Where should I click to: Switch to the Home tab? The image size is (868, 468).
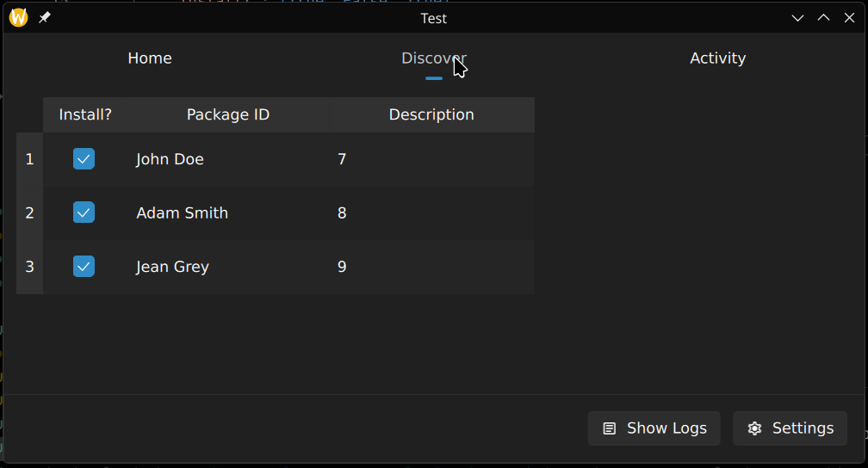pos(150,58)
